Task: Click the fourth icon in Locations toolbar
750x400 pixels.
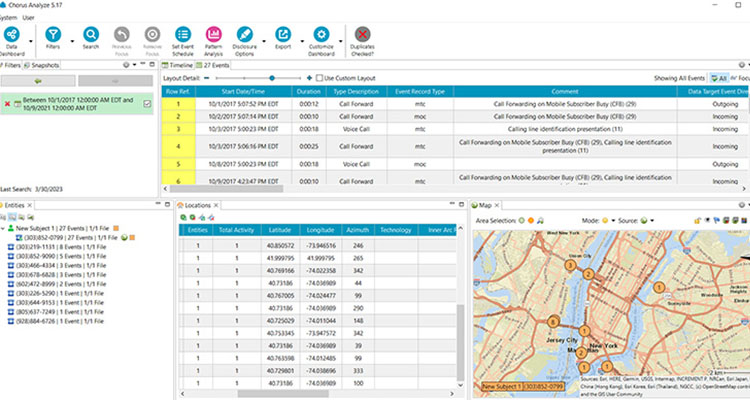Action: click(x=211, y=218)
